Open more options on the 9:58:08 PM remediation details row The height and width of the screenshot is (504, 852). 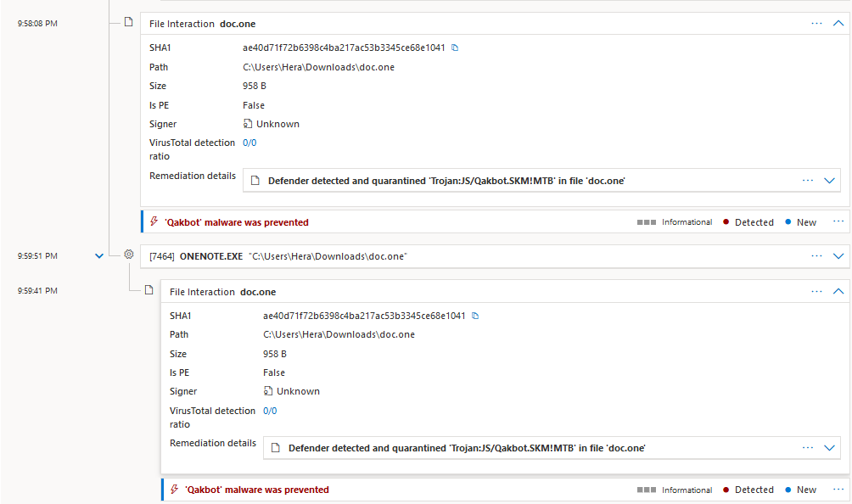808,181
